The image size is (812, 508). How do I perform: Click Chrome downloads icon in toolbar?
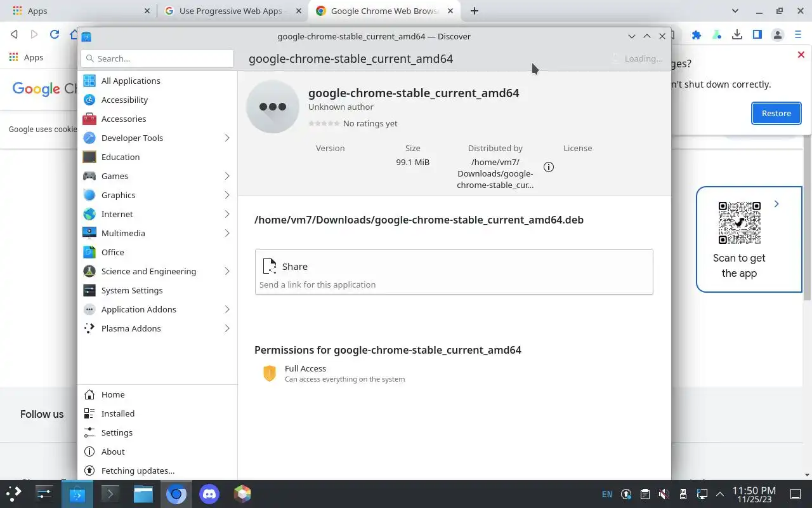click(737, 35)
